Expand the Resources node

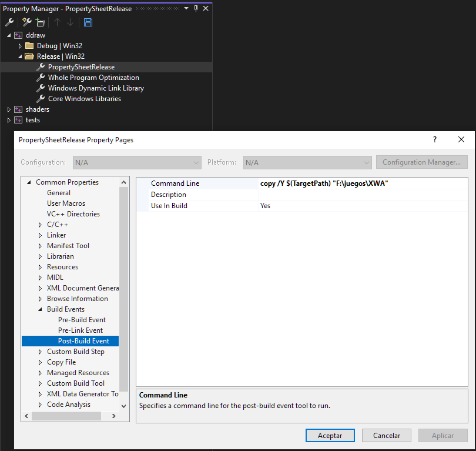[40, 268]
